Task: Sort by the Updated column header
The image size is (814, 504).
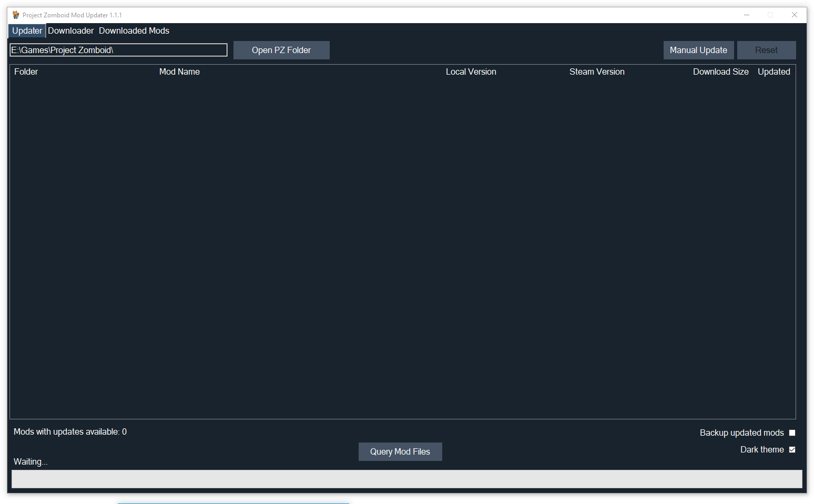Action: pyautogui.click(x=774, y=71)
